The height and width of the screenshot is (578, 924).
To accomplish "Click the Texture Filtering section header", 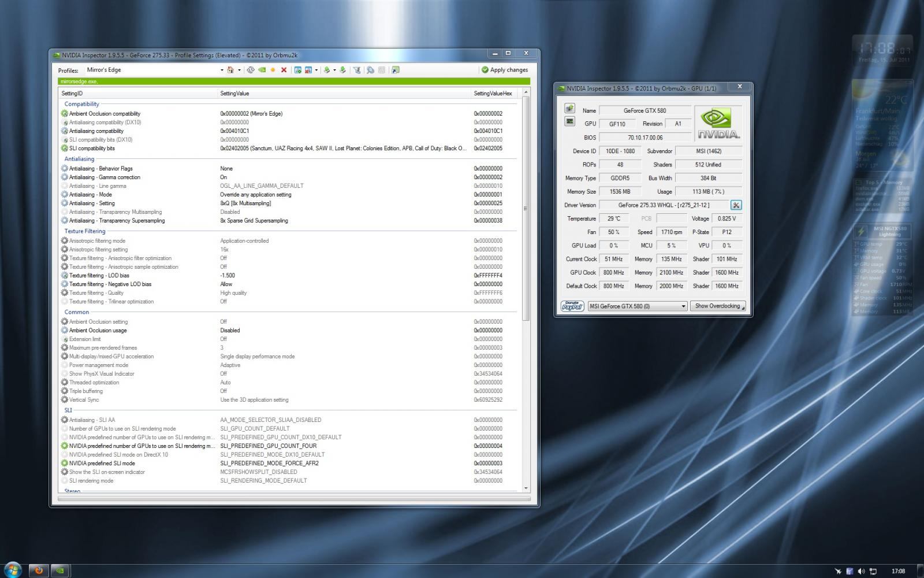I will coord(85,231).
